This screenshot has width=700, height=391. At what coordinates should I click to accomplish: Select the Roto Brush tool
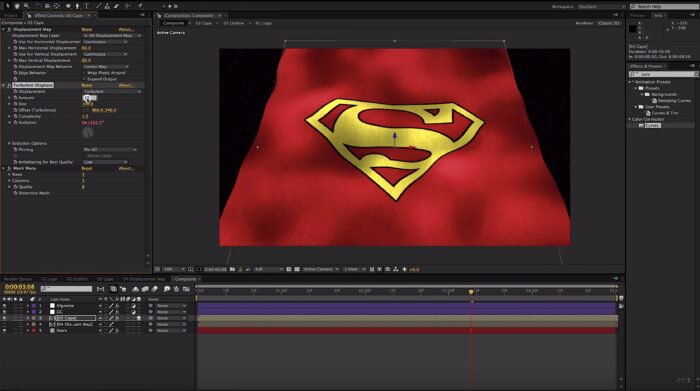click(128, 6)
